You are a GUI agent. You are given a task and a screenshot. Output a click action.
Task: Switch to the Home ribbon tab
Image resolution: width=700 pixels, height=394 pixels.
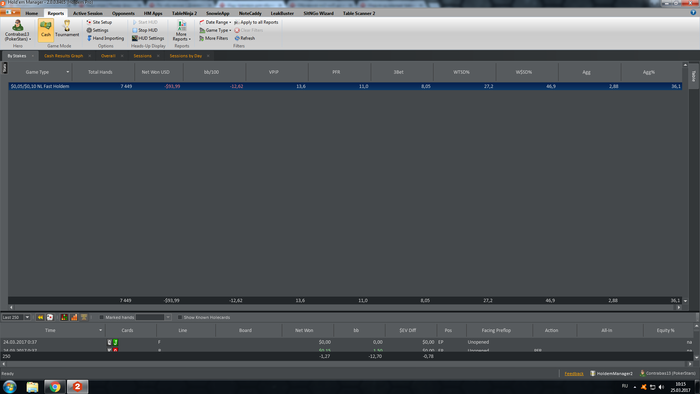32,13
